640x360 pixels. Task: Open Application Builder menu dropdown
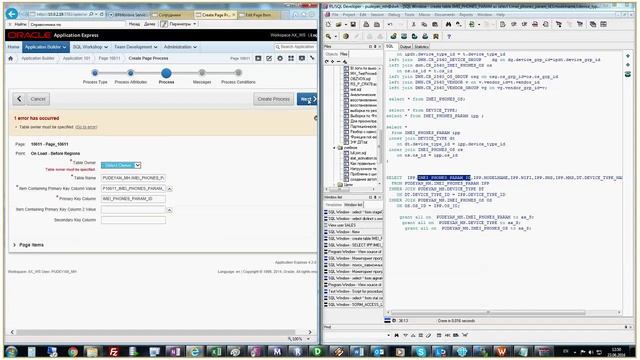(x=45, y=47)
